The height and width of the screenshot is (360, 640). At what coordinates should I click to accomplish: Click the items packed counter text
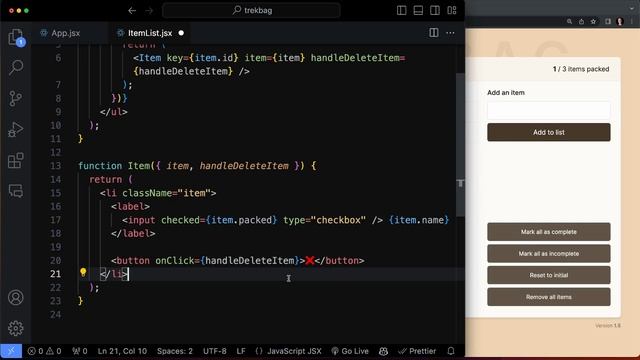click(581, 69)
